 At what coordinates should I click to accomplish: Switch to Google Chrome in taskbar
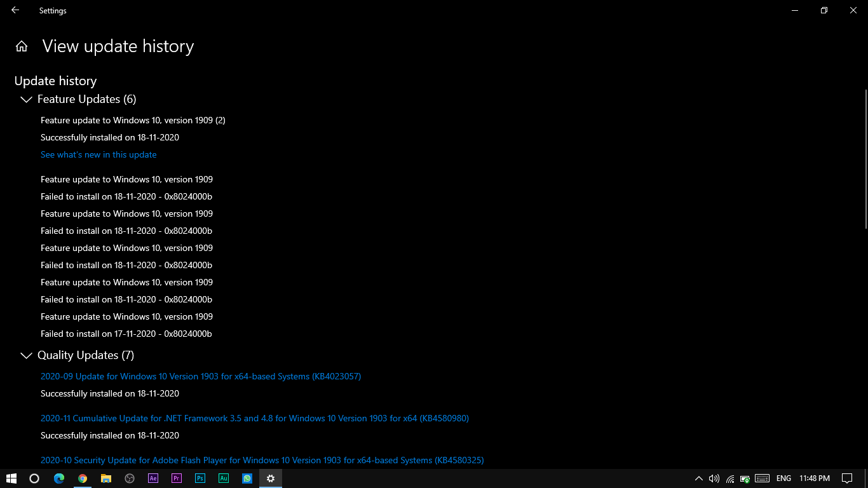pos(83,478)
